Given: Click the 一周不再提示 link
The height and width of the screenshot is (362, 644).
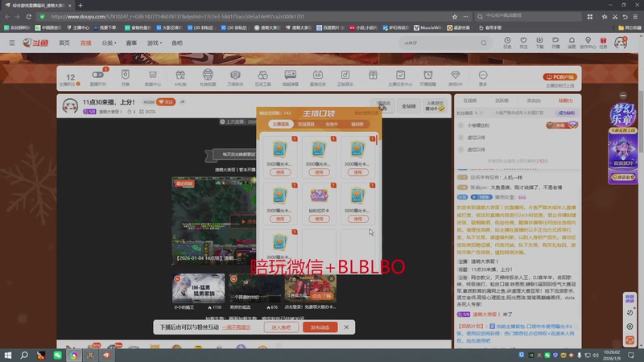Looking at the screenshot, I should point(236,327).
